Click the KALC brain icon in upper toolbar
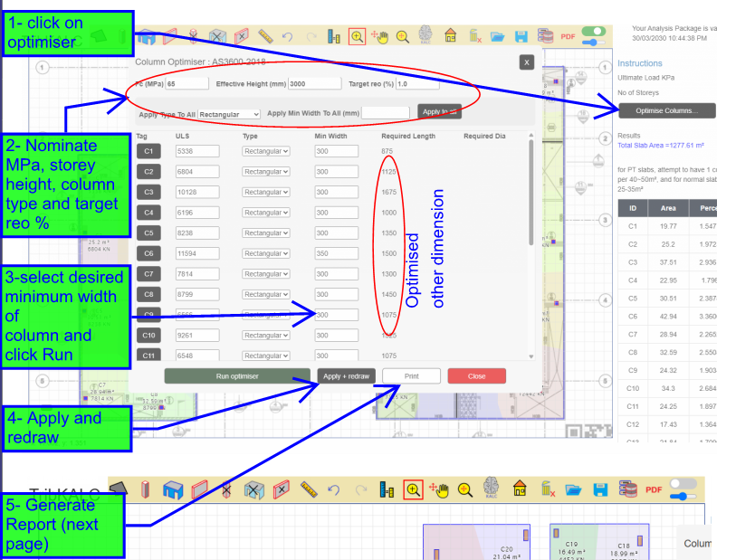The image size is (736, 560). (x=425, y=34)
